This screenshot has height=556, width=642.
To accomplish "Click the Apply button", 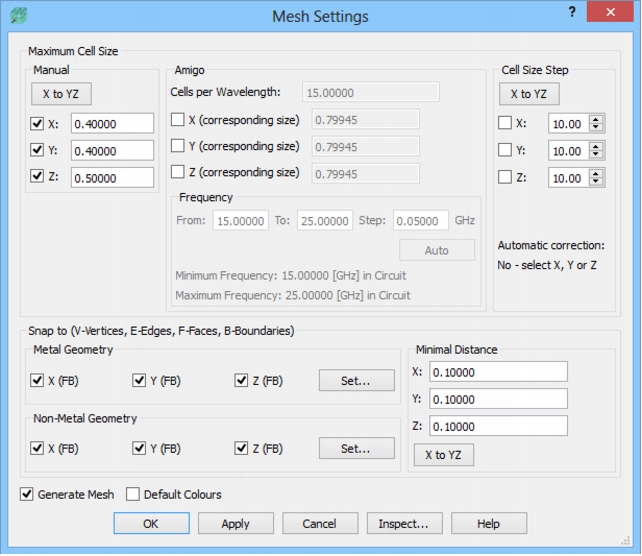I will pos(236,523).
